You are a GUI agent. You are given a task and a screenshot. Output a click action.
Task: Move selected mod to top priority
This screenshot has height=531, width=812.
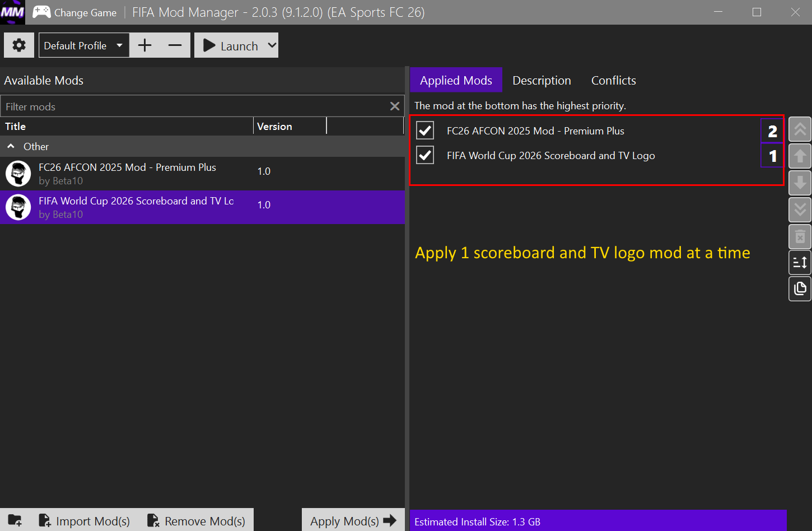(800, 130)
